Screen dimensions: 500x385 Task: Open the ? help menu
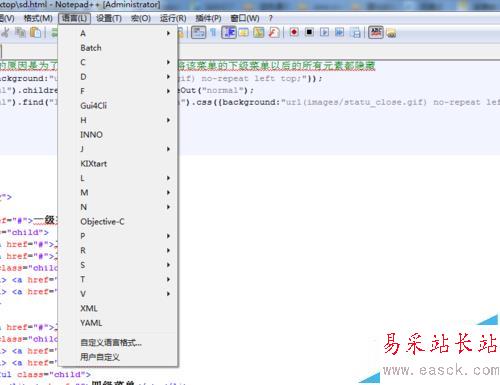270,18
